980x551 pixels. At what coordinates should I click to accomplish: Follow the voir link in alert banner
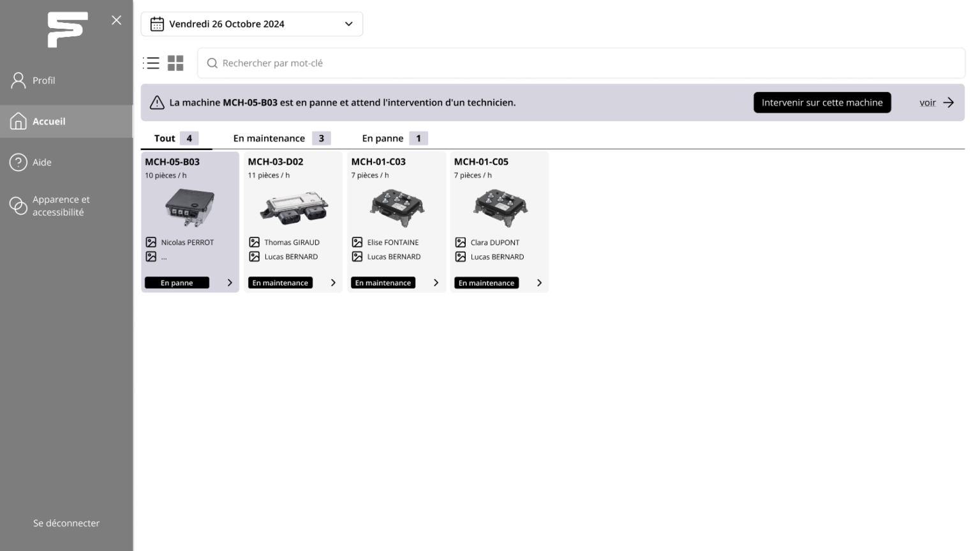coord(935,103)
